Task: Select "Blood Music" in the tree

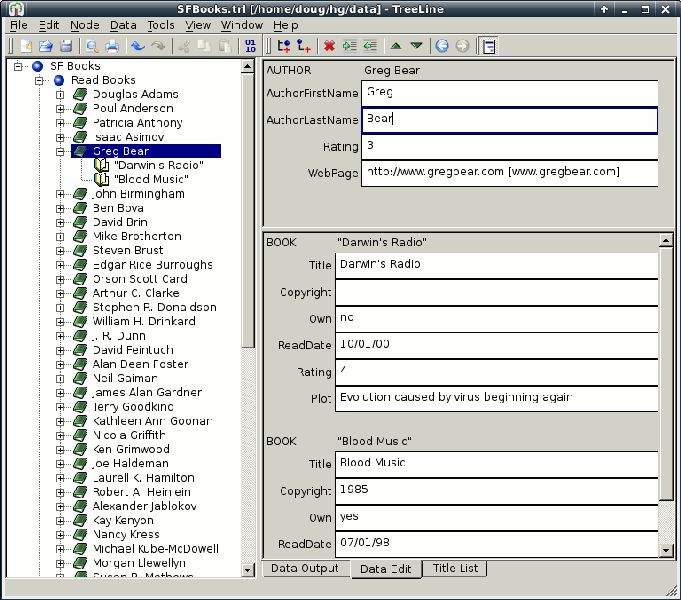Action: tap(151, 179)
